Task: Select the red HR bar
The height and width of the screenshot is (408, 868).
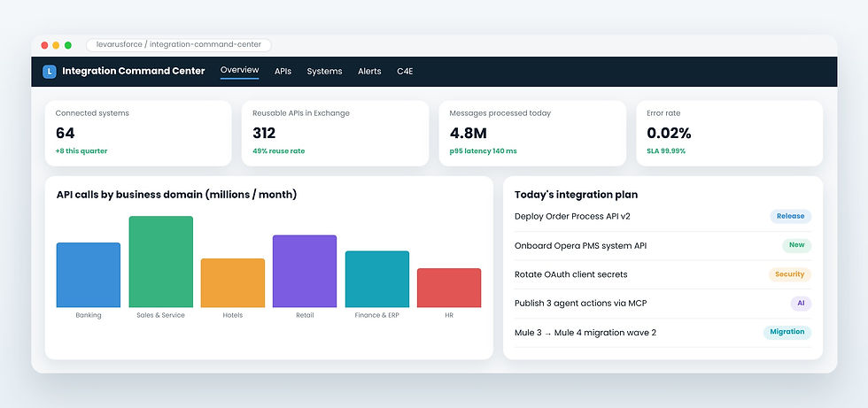Action: coord(449,288)
